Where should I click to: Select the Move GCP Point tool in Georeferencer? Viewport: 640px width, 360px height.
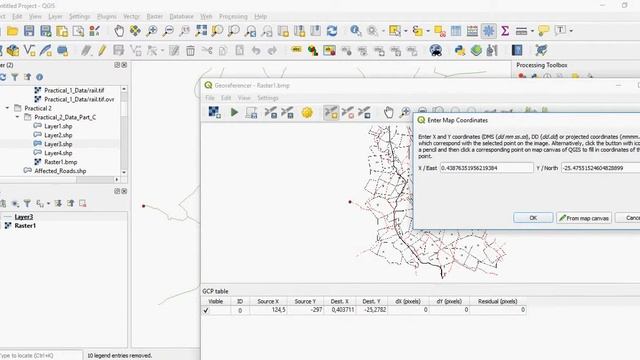[364, 112]
